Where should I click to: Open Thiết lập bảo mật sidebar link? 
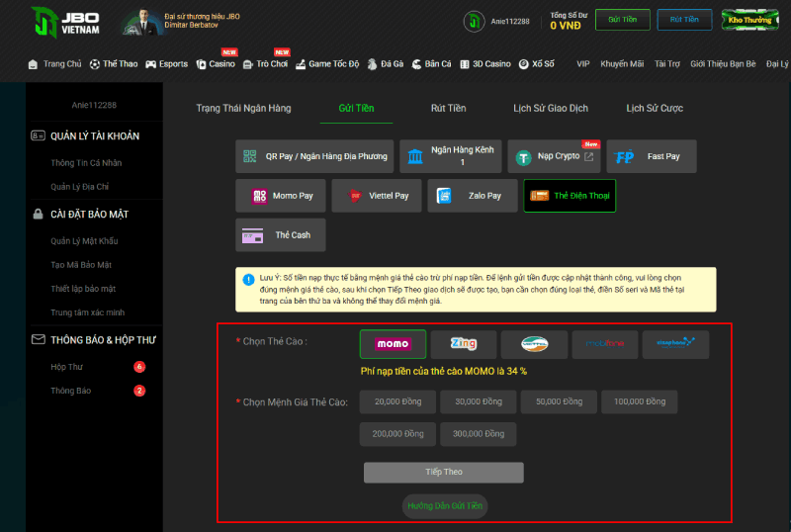coord(83,289)
